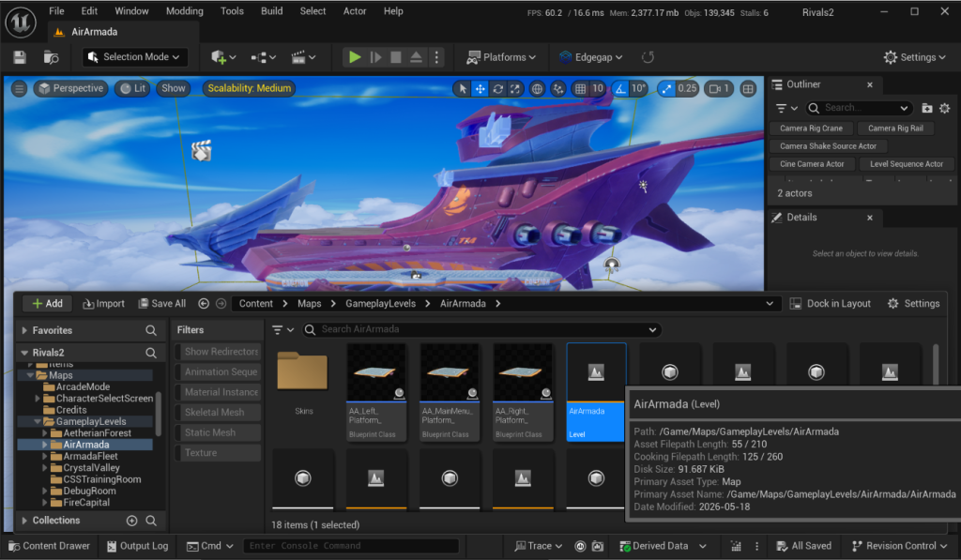This screenshot has width=961, height=560.
Task: Click the Import button in the Content Browser
Action: (x=103, y=303)
